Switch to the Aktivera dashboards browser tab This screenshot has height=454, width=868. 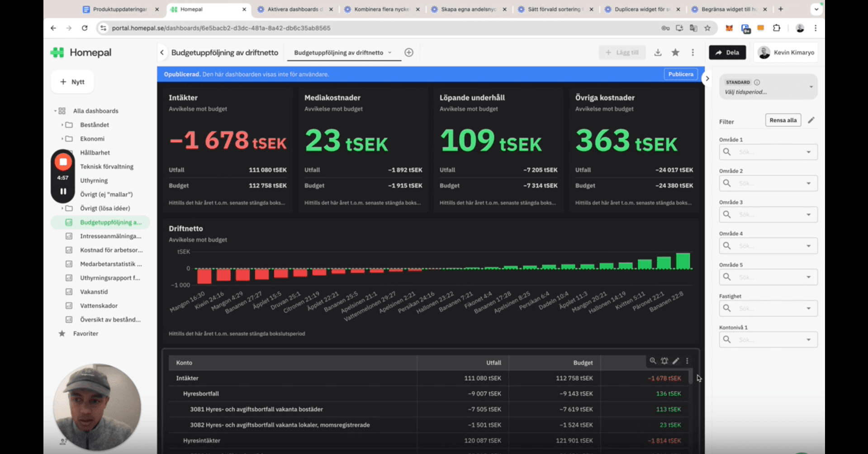pos(295,9)
